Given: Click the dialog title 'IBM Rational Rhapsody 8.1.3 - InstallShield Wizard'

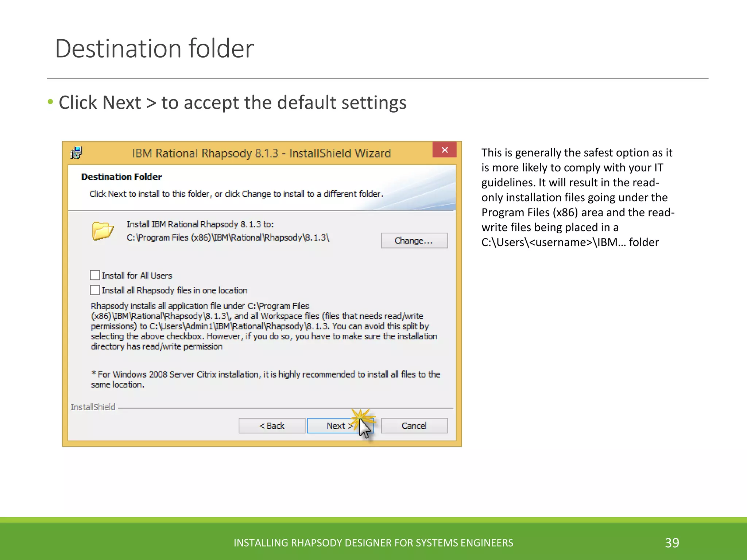Looking at the screenshot, I should click(261, 153).
